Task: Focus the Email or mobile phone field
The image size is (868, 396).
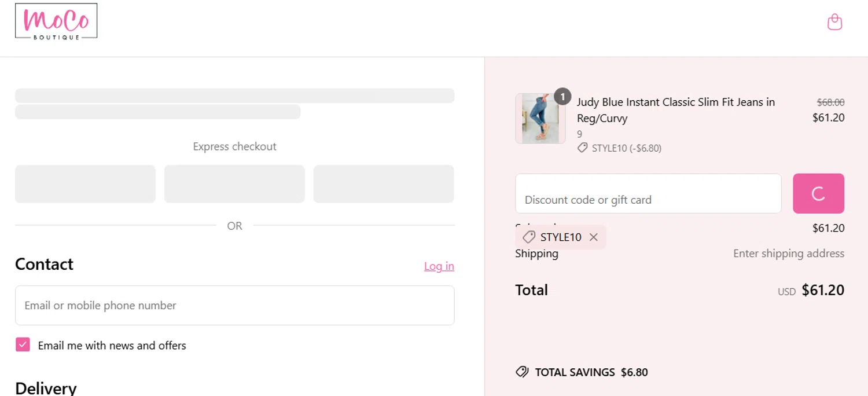Action: click(x=234, y=305)
